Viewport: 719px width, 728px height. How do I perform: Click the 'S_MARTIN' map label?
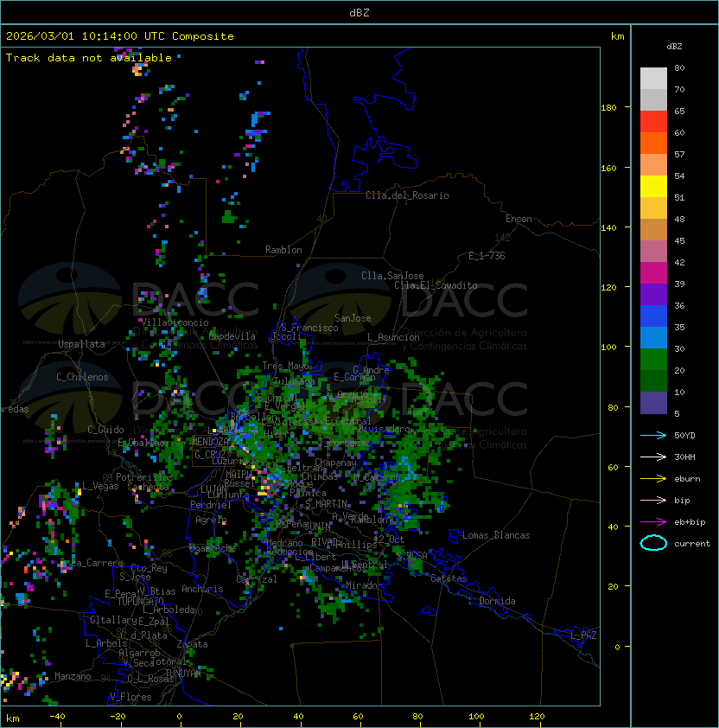(326, 503)
